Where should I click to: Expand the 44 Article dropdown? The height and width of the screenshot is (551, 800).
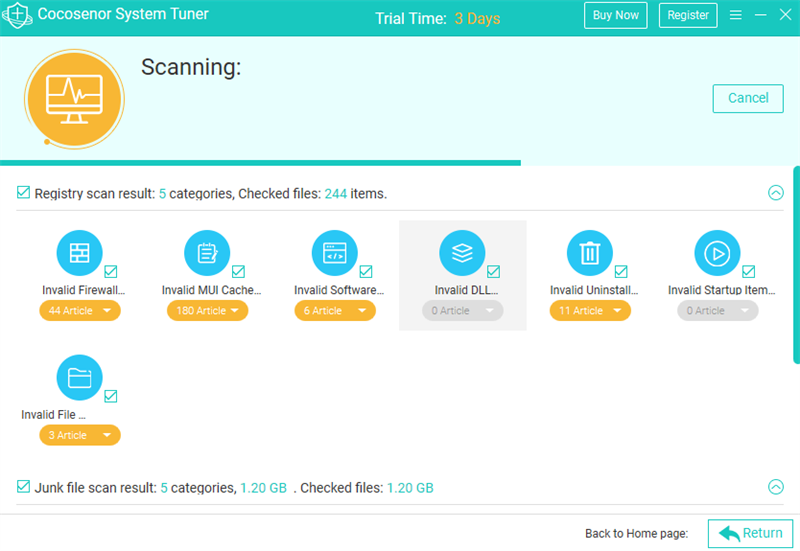pos(80,311)
